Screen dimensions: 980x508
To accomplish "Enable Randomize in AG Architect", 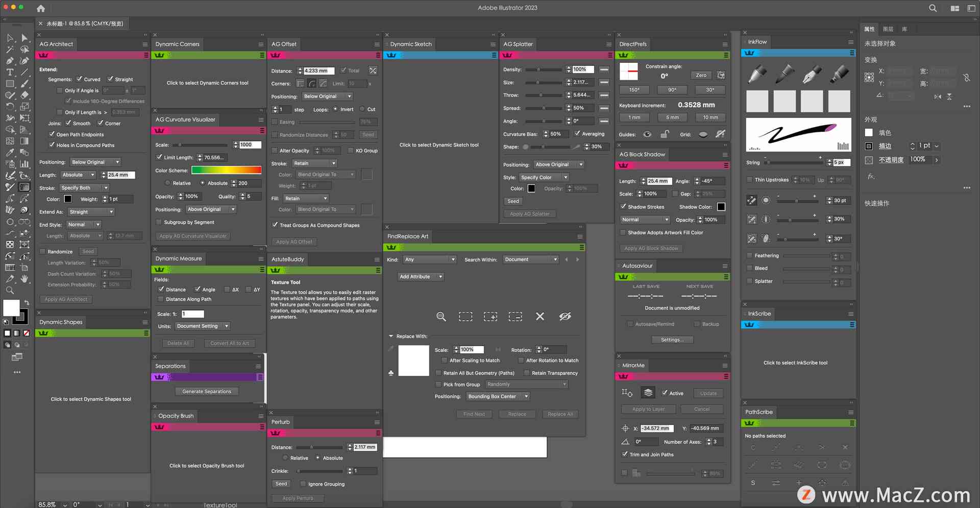I will pyautogui.click(x=42, y=251).
